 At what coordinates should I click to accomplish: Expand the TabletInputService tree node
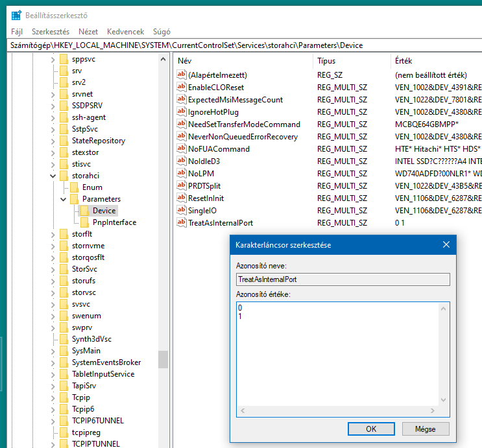click(53, 375)
